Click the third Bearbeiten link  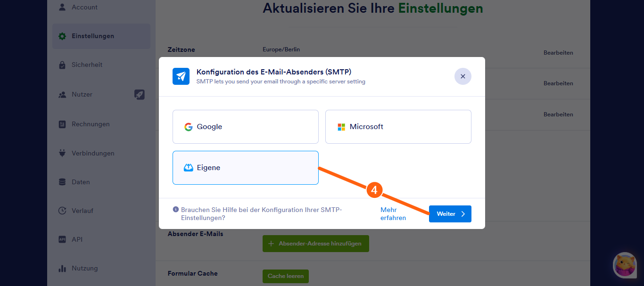pyautogui.click(x=558, y=114)
